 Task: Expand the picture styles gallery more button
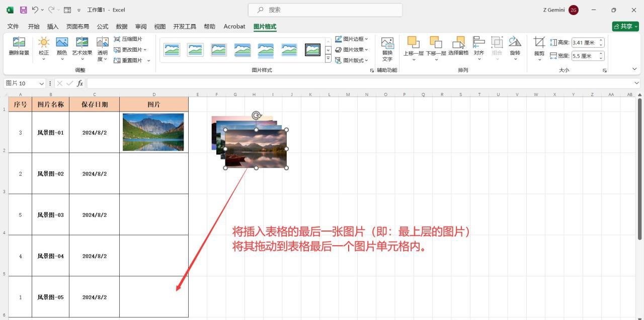point(328,59)
